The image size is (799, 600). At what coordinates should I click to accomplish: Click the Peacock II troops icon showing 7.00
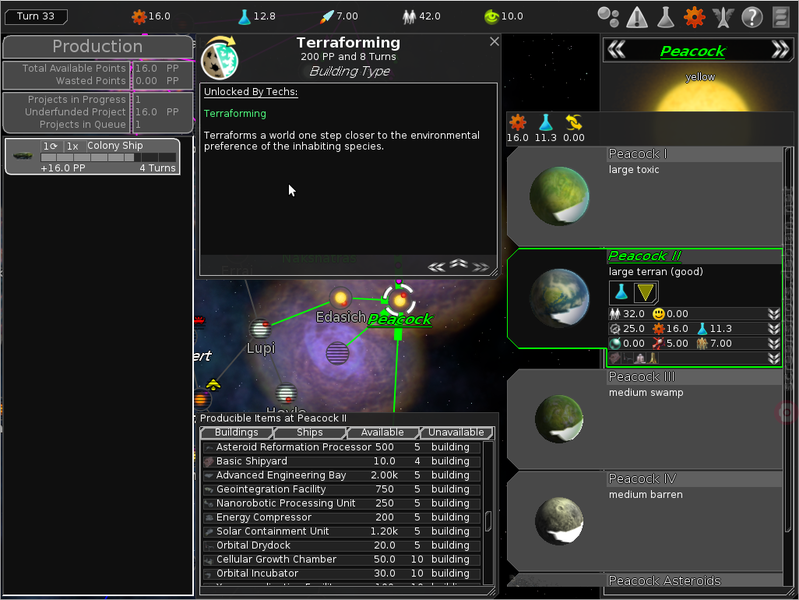click(x=702, y=344)
